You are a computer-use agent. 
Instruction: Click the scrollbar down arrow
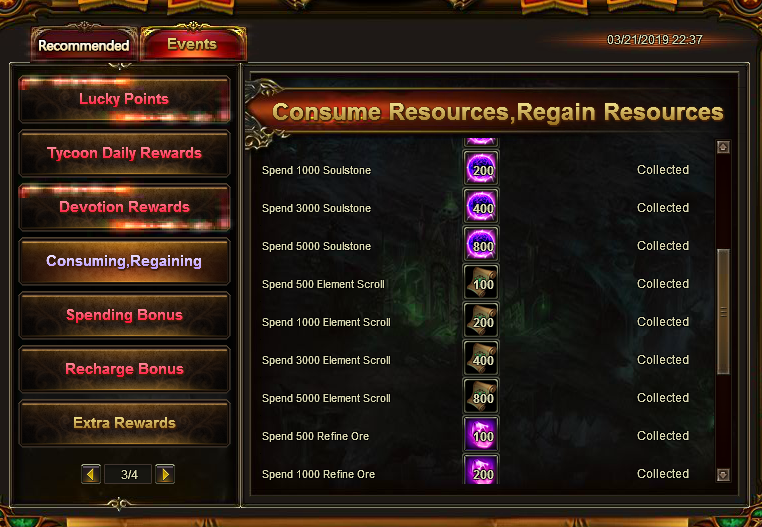[x=723, y=474]
